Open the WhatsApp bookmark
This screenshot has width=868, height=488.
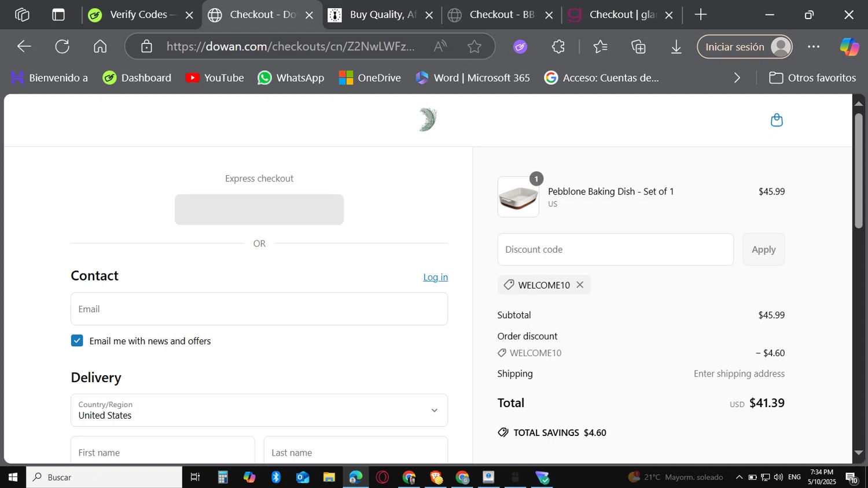tap(290, 77)
